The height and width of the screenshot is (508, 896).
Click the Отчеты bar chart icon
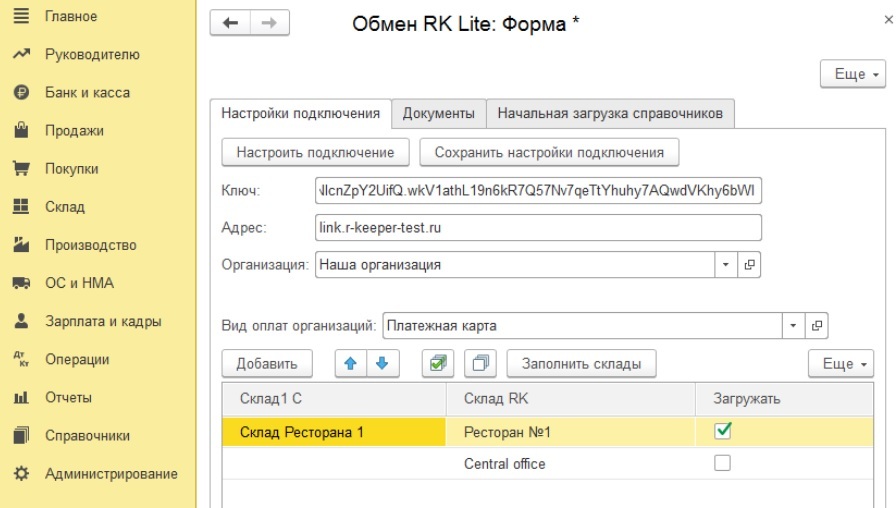(x=21, y=397)
